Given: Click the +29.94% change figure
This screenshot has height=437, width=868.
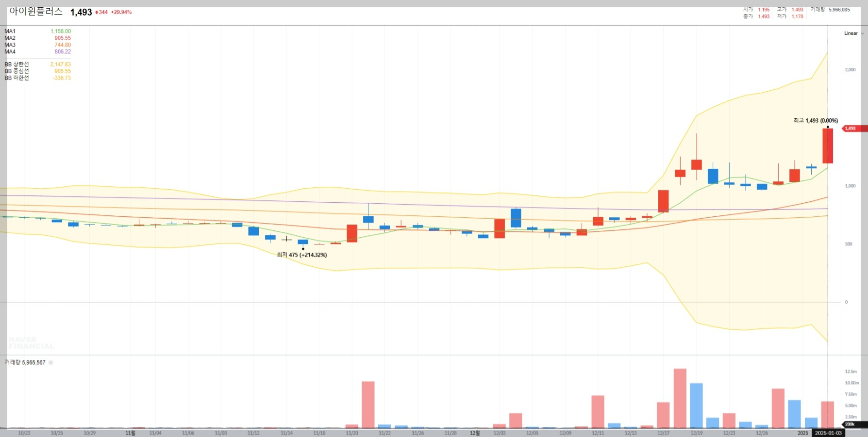Looking at the screenshot, I should tap(121, 12).
